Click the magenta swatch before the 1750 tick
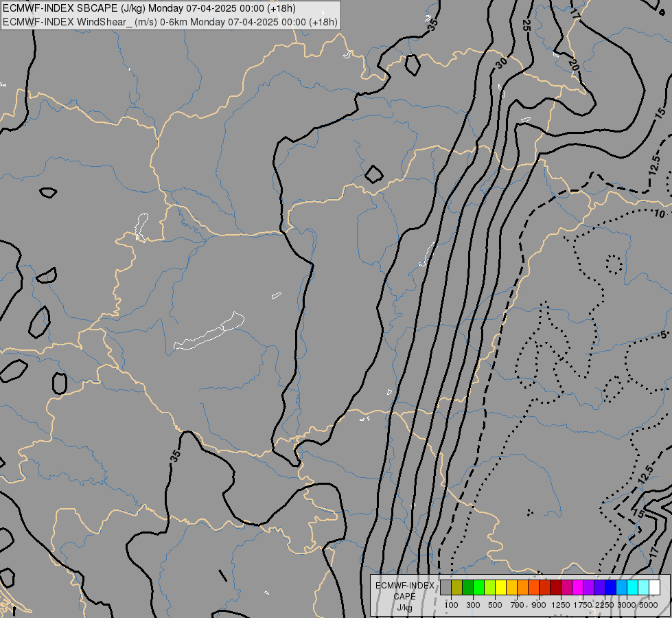672x618 pixels. click(577, 587)
